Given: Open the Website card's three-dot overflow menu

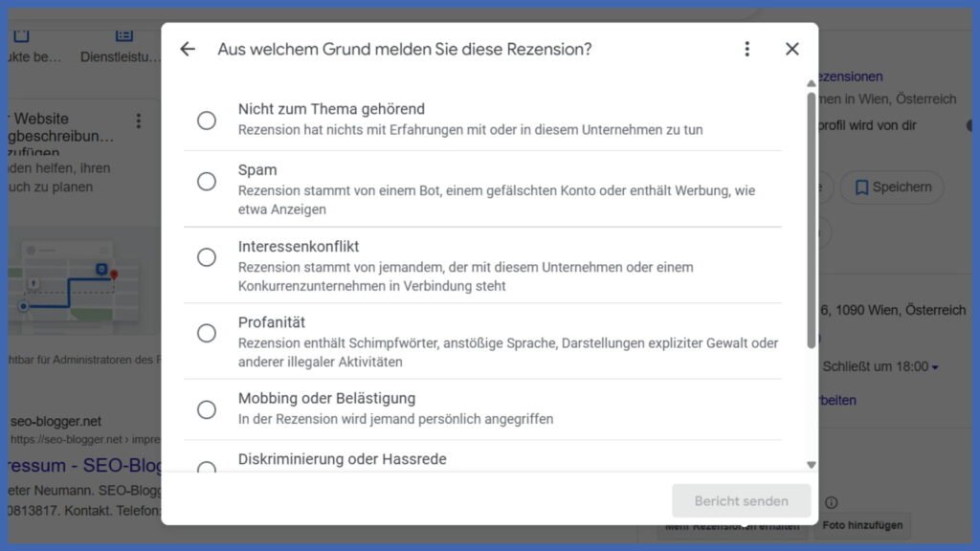Looking at the screenshot, I should coord(138,121).
